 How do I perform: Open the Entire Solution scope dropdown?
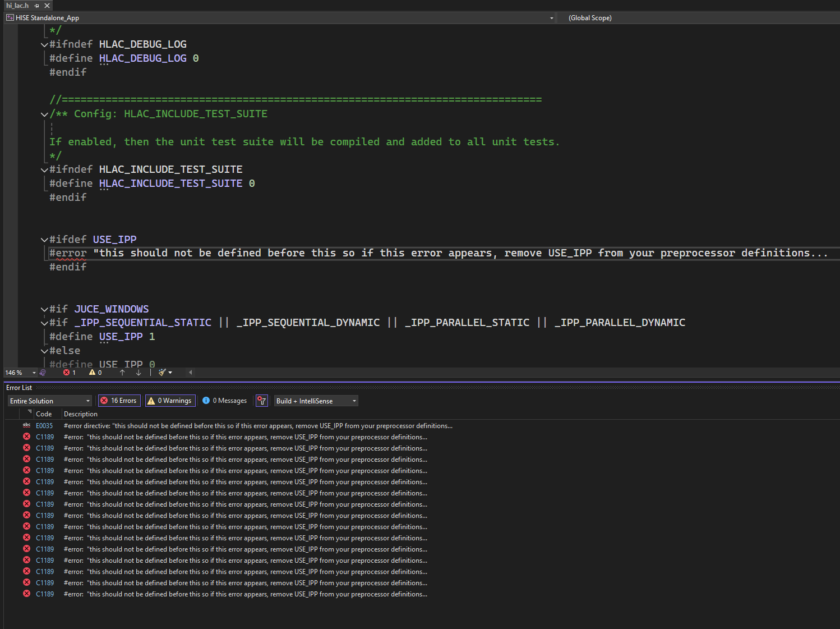point(49,401)
